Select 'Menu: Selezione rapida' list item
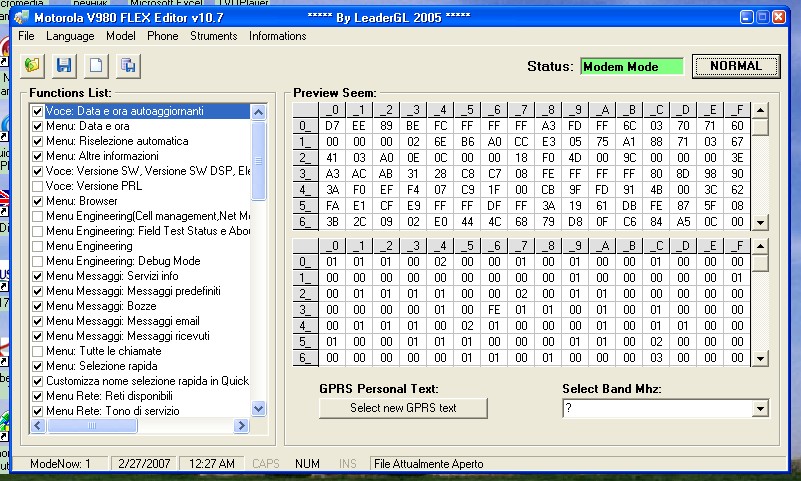Screen dimensions: 801x481 [x=102, y=366]
